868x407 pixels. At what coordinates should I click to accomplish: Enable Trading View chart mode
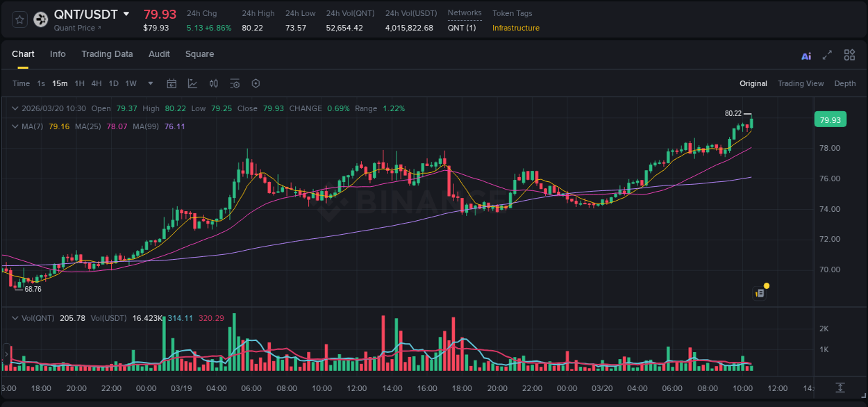(x=801, y=83)
